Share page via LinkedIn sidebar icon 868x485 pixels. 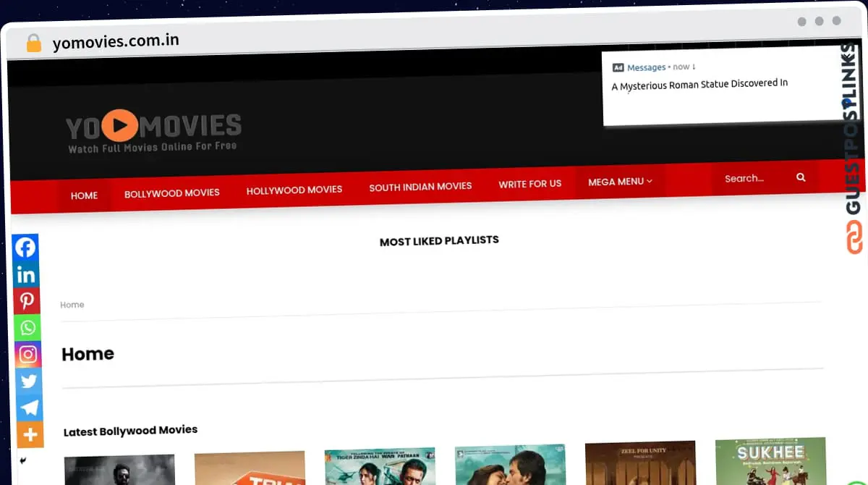pyautogui.click(x=26, y=274)
